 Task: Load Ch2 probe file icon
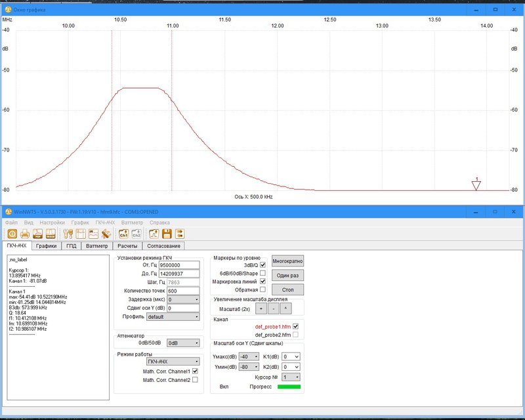(x=136, y=234)
